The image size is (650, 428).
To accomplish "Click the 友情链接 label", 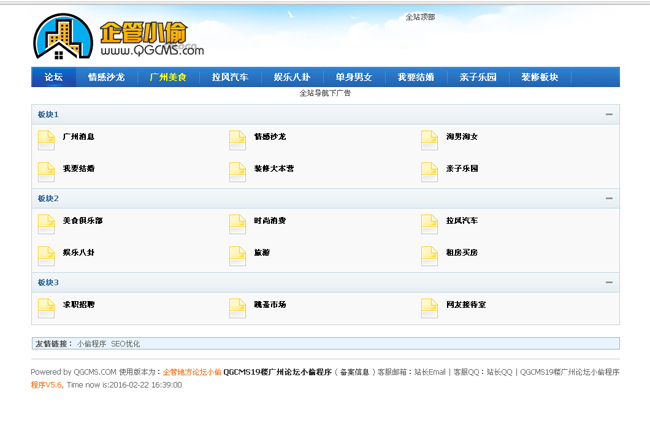I will [54, 344].
